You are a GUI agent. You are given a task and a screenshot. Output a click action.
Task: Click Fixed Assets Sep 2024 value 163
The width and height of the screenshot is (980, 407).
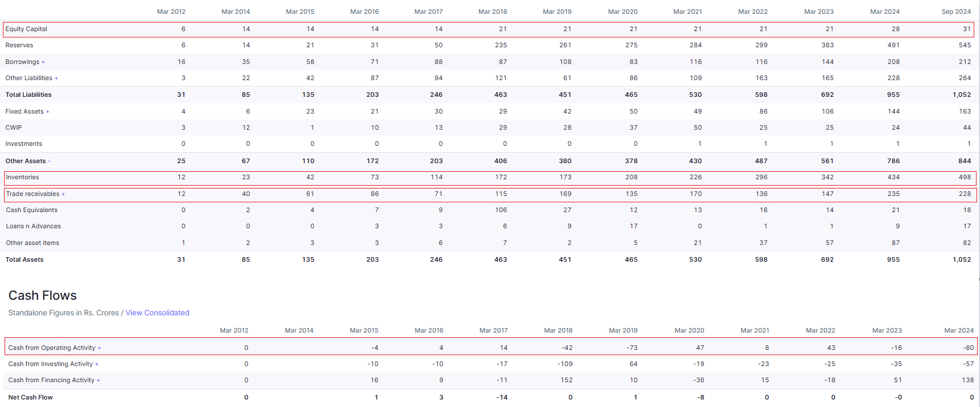click(965, 111)
